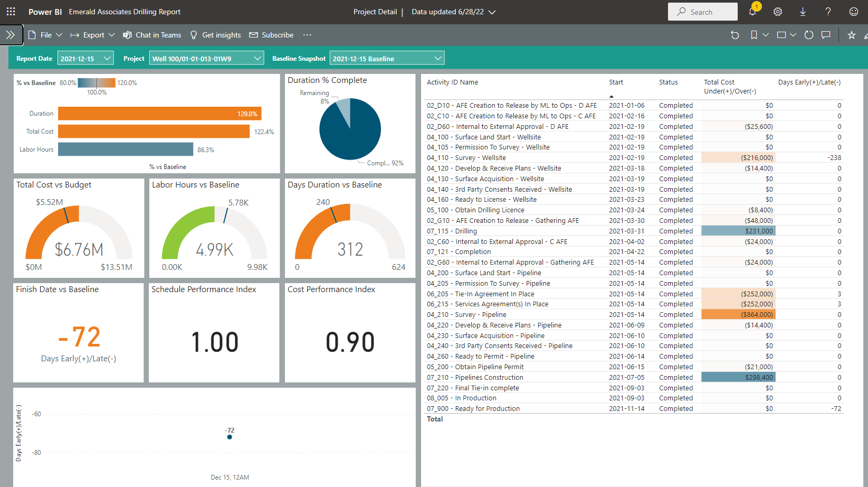Expand the Project well dropdown
This screenshot has width=868, height=487.
pyautogui.click(x=206, y=58)
